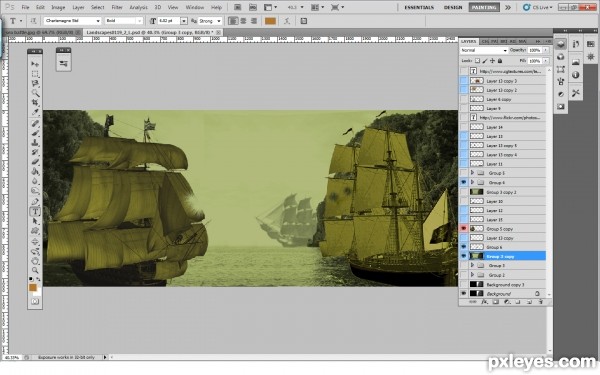Switch to the Painting workspace

coord(484,7)
